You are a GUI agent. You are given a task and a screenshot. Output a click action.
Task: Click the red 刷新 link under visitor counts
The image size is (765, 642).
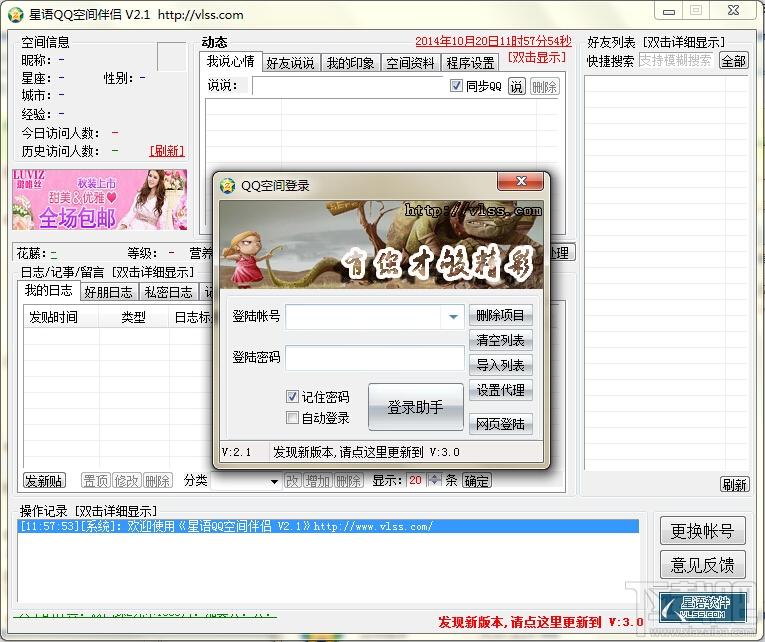[x=167, y=151]
